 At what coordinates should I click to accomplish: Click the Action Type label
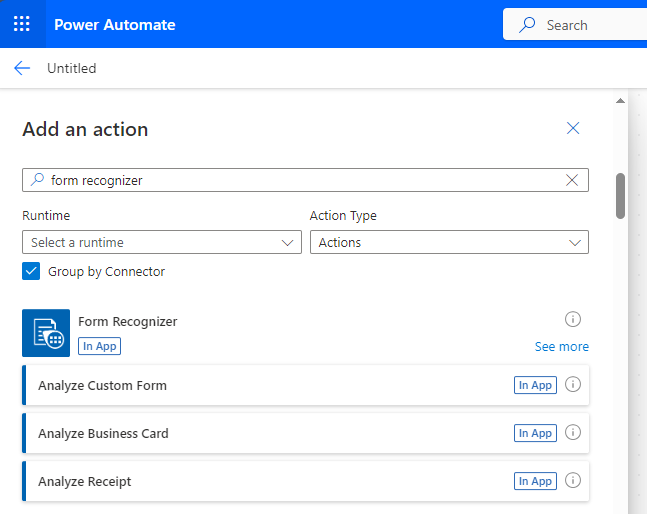(x=343, y=215)
